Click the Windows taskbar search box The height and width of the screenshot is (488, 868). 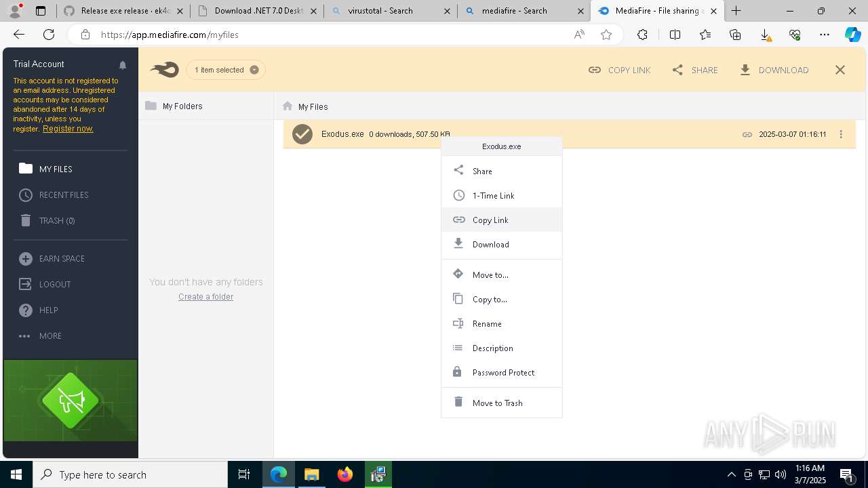click(x=130, y=474)
